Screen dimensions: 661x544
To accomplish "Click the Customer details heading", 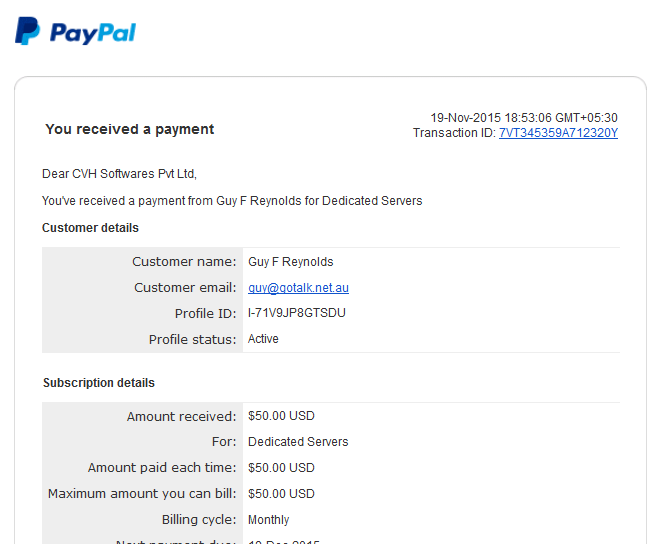I will 90,228.
